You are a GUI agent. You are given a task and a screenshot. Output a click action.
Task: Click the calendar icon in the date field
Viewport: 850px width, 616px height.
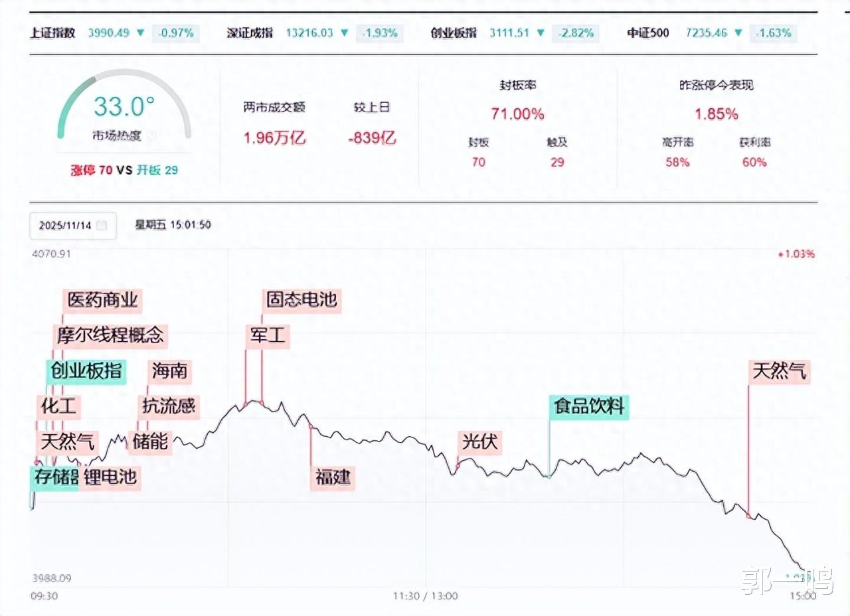(102, 225)
